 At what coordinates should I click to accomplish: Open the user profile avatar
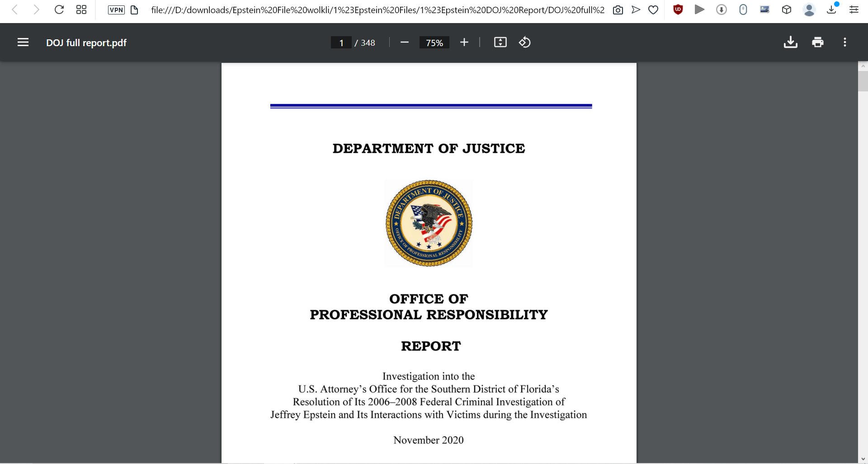(809, 10)
